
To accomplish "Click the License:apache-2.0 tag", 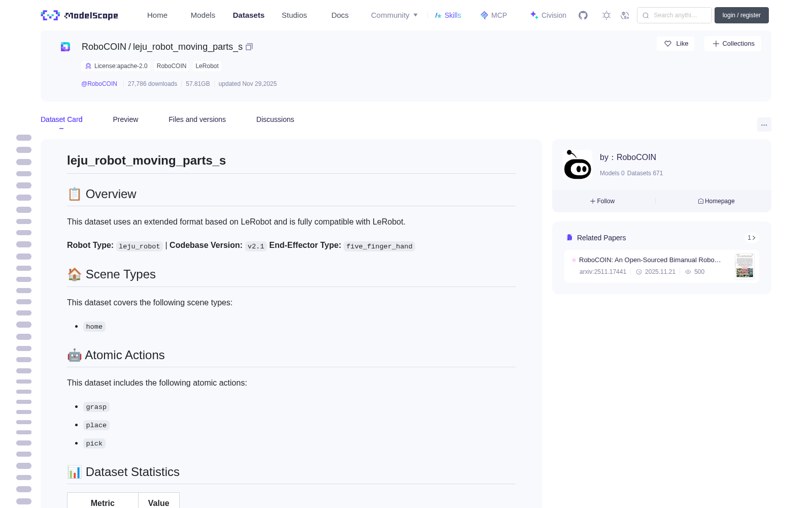I will (x=116, y=66).
